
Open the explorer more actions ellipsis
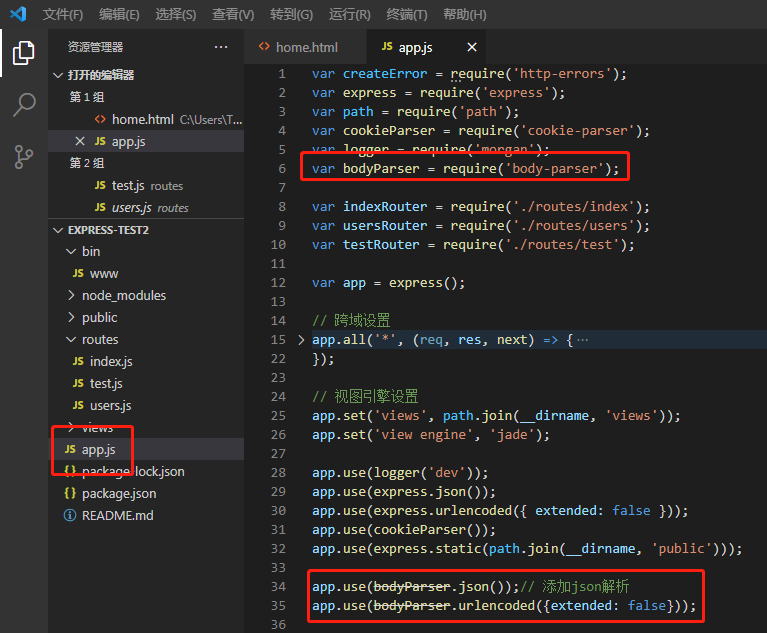221,47
